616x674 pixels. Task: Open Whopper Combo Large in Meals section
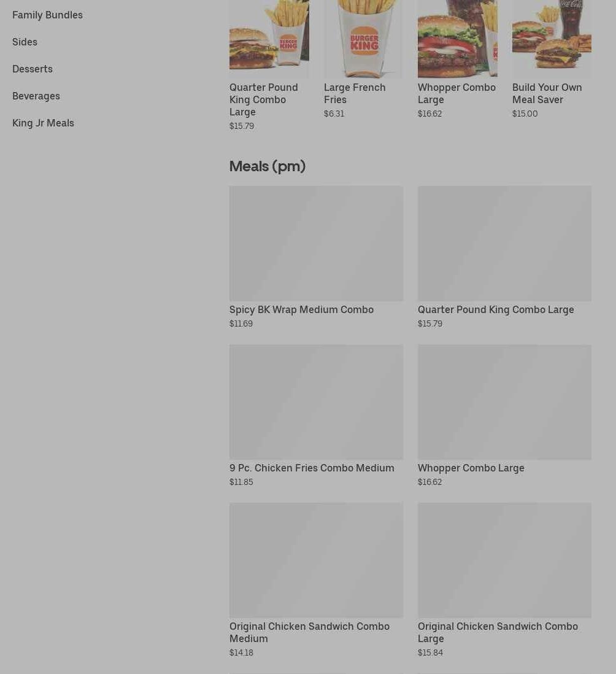[x=471, y=468]
